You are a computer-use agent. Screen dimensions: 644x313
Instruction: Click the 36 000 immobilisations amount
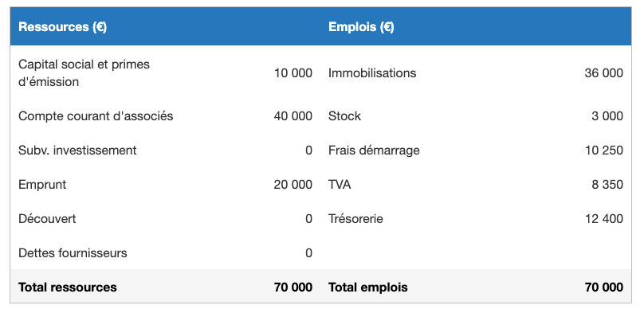tap(604, 73)
